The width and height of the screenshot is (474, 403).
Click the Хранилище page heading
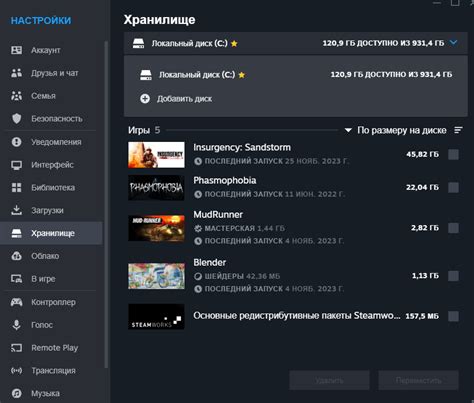coord(159,20)
